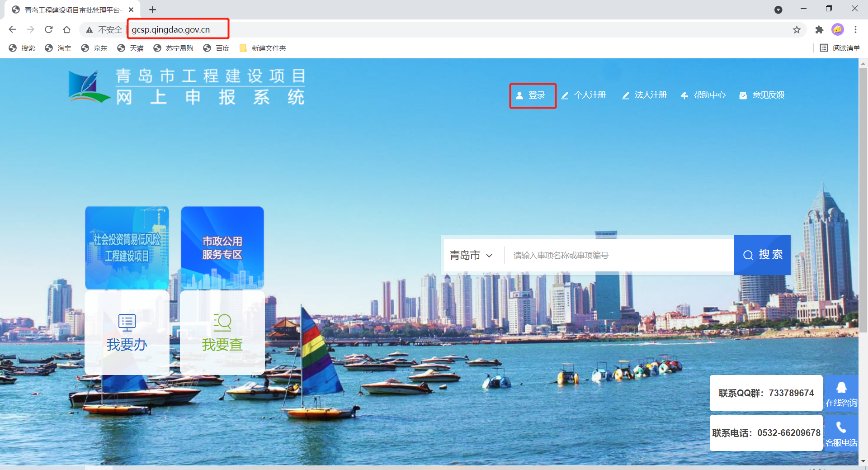
Task: Open the Chrome three-dot menu
Action: (x=855, y=30)
